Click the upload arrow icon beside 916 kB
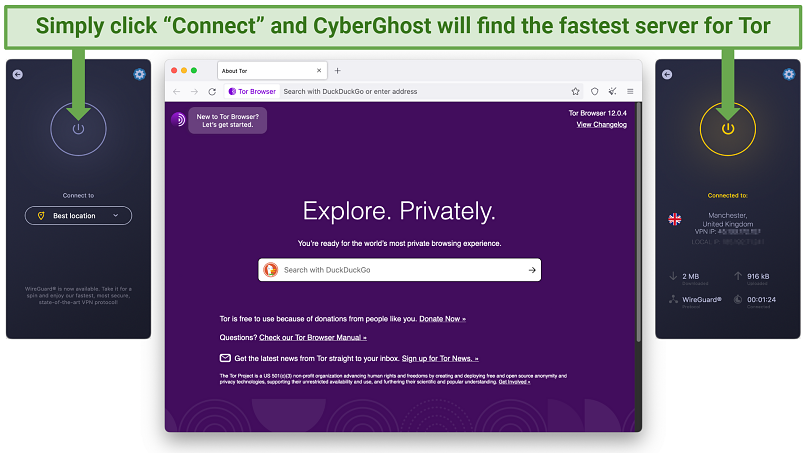 738,276
